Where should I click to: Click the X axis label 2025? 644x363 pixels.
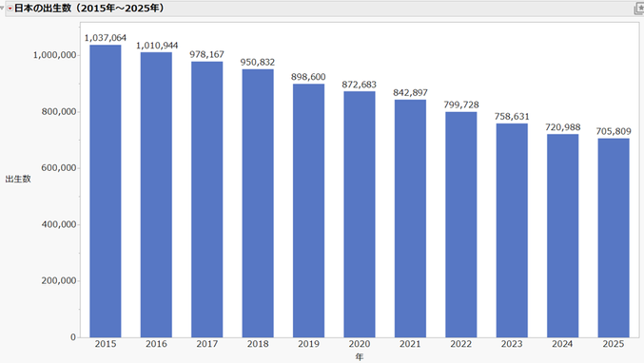[x=614, y=344]
